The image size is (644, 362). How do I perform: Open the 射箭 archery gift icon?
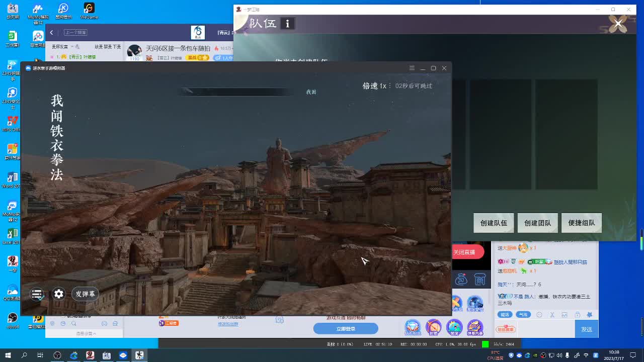click(434, 327)
